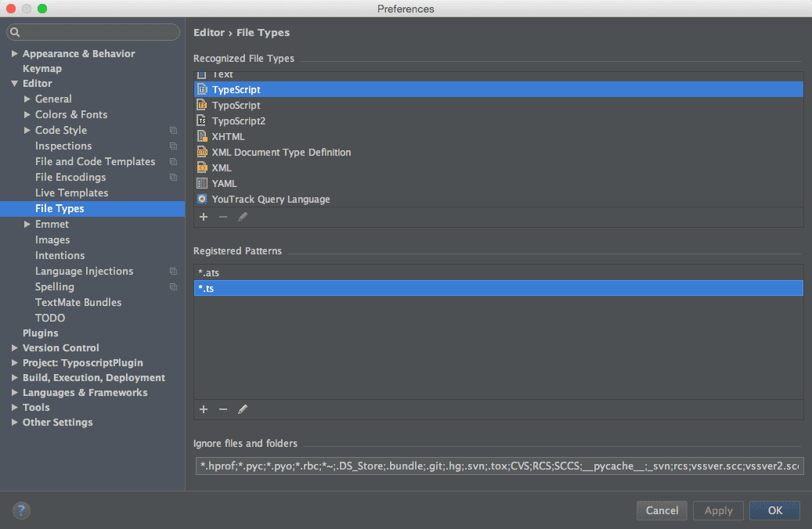The height and width of the screenshot is (529, 812).
Task: Open Keymap settings
Action: coord(42,68)
